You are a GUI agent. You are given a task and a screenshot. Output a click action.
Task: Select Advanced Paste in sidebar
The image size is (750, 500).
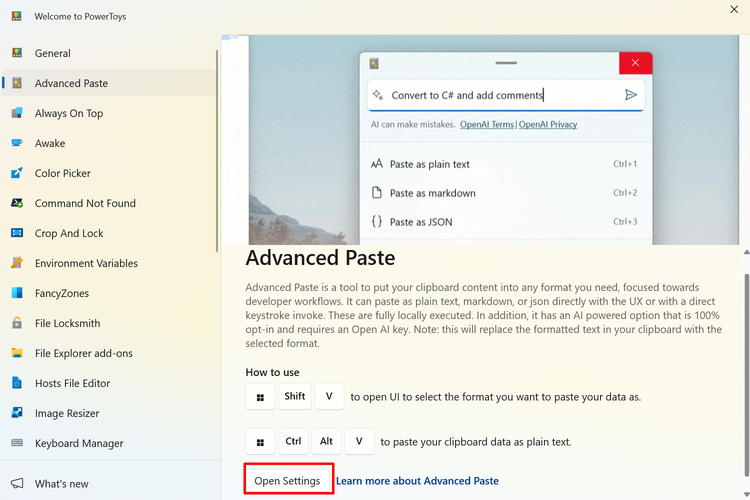click(109, 83)
